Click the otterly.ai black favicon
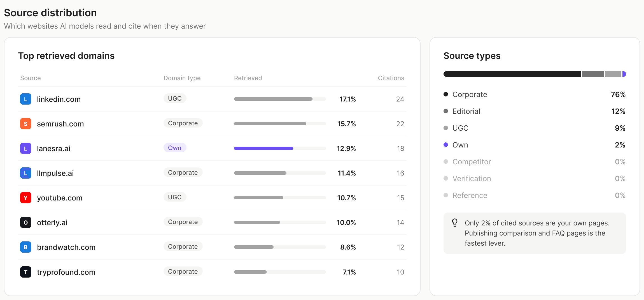 26,222
